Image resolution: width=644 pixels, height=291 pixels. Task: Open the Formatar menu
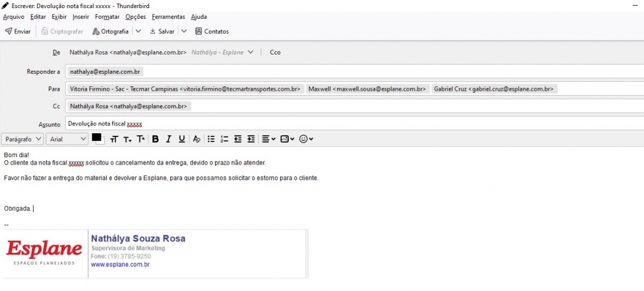point(107,17)
